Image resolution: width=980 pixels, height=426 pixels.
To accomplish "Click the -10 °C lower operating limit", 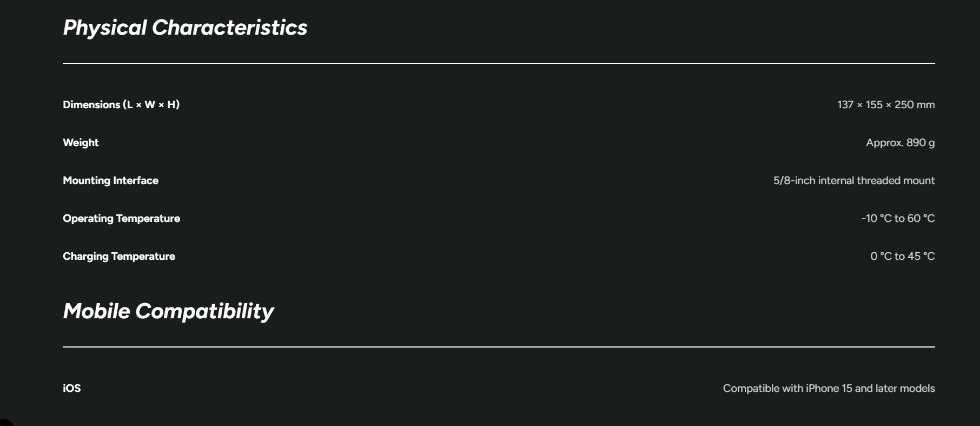I will pyautogui.click(x=876, y=218).
